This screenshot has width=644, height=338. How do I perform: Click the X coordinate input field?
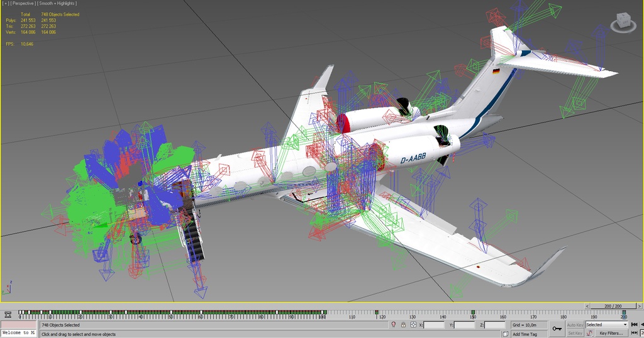point(434,325)
